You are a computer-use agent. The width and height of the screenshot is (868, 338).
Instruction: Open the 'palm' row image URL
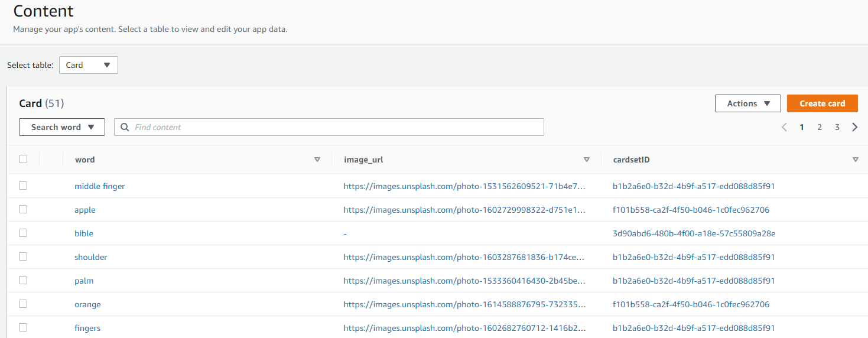[x=464, y=281]
